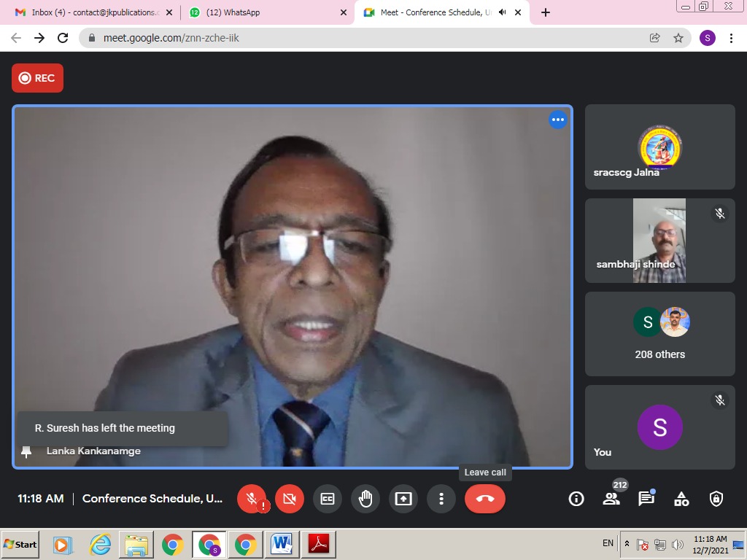This screenshot has width=747, height=560.
Task: Toggle the microphone mute button
Action: coord(252,499)
